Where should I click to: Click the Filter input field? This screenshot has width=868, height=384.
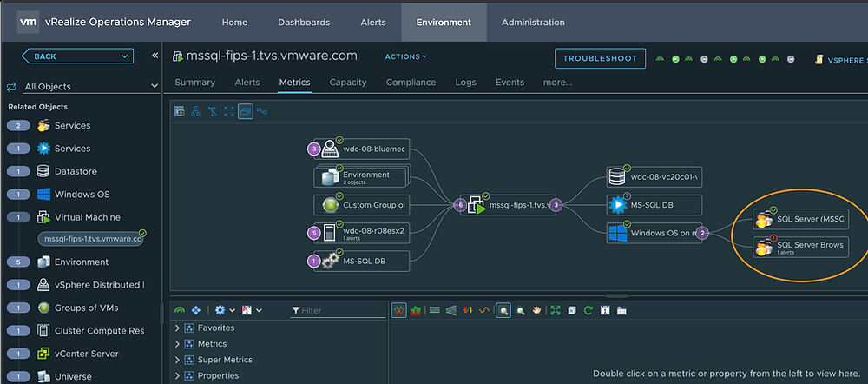(x=339, y=310)
